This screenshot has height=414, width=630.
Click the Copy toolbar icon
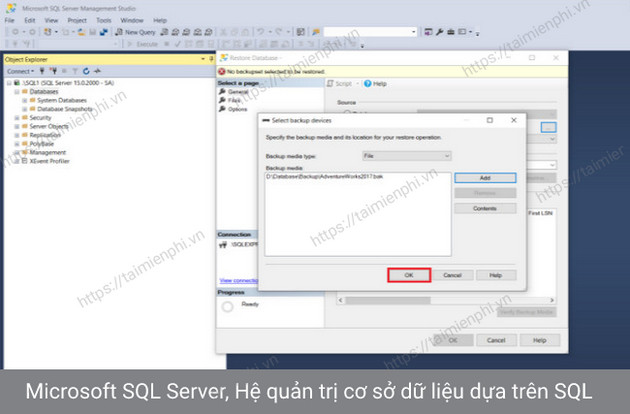point(234,32)
